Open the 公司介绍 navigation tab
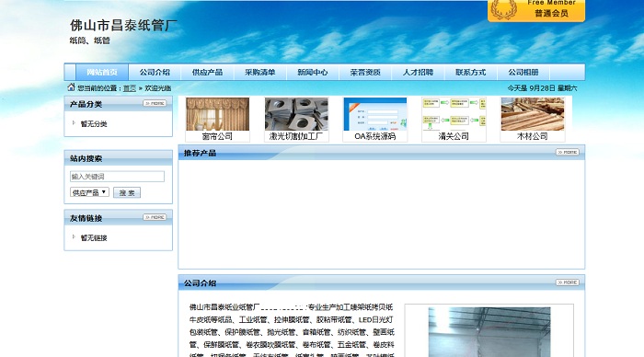 click(155, 73)
